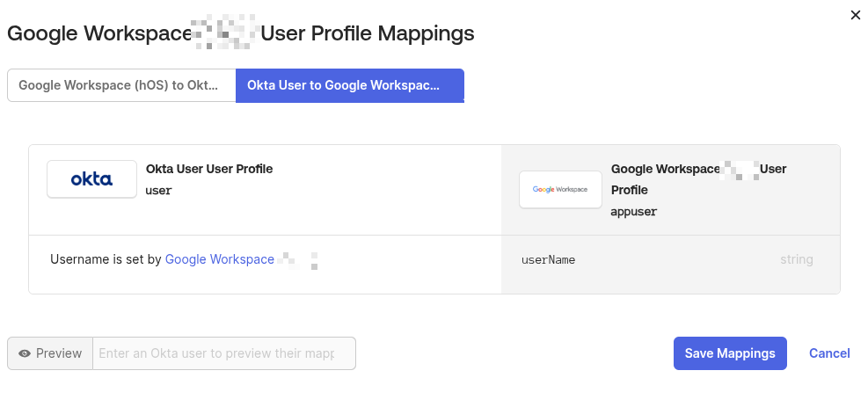Click the 'Username is set by' text

click(106, 259)
